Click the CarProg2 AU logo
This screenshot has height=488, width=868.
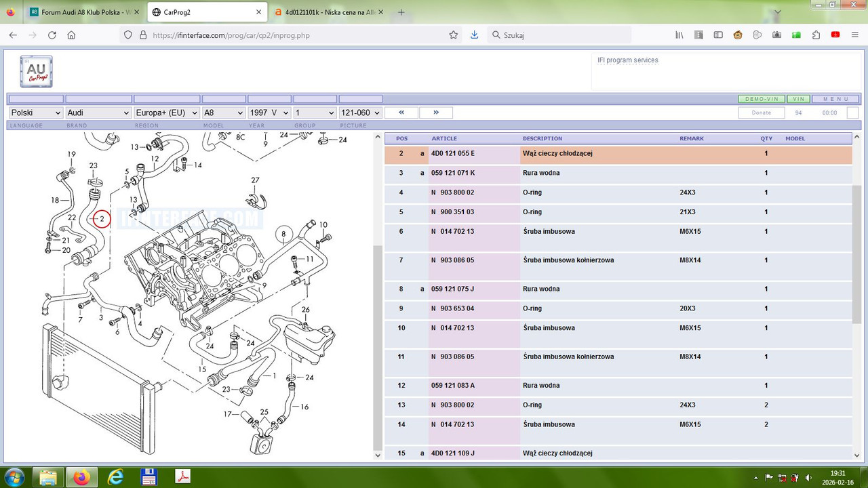[37, 71]
